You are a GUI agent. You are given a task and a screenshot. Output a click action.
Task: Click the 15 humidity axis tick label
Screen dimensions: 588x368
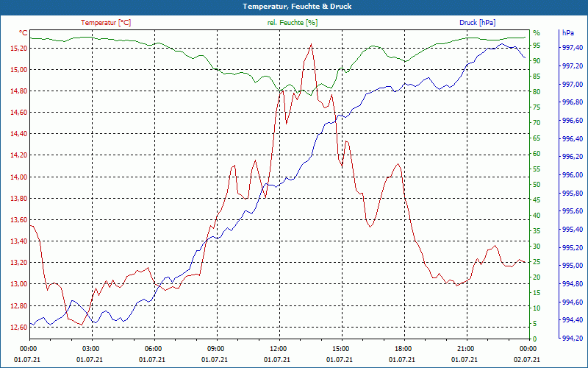click(537, 292)
